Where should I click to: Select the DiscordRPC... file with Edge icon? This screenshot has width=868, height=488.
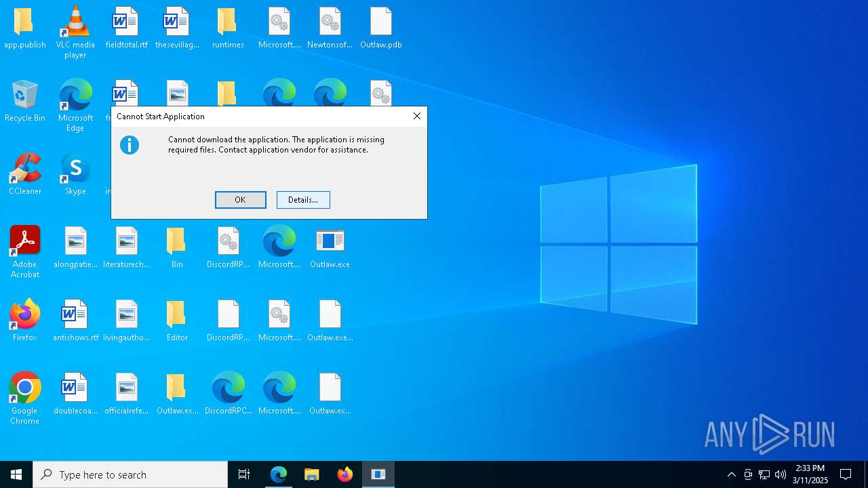tap(228, 394)
